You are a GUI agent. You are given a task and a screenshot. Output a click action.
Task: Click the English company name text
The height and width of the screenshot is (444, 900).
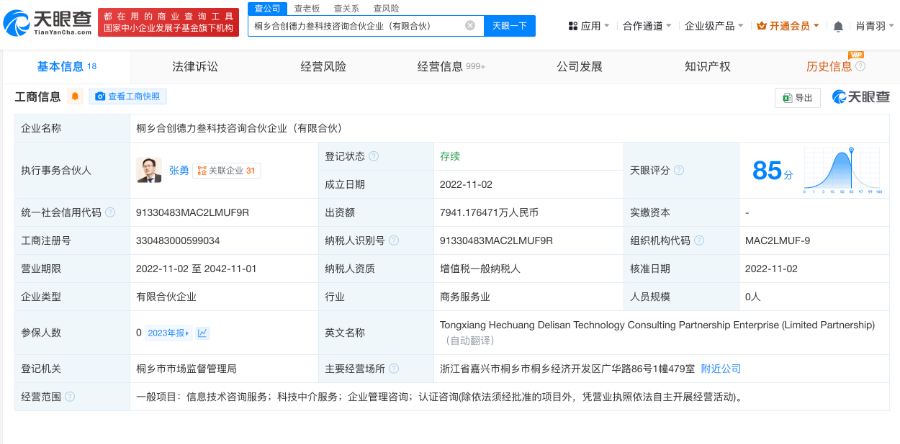click(657, 325)
